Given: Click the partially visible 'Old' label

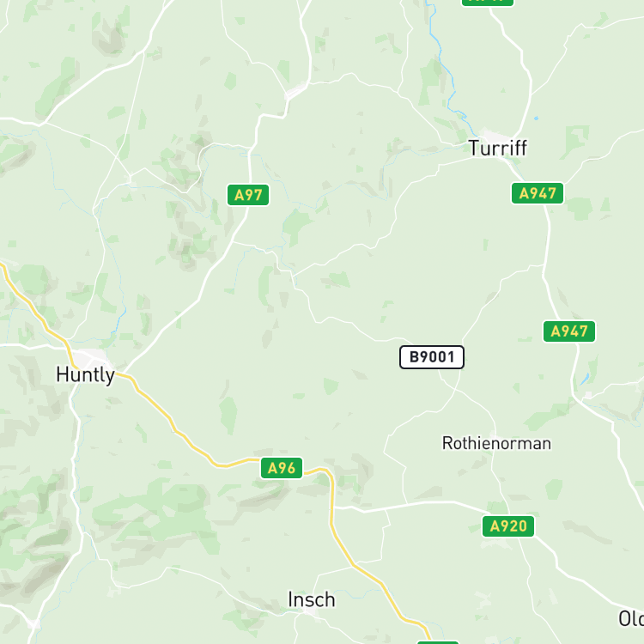Looking at the screenshot, I should (x=631, y=618).
